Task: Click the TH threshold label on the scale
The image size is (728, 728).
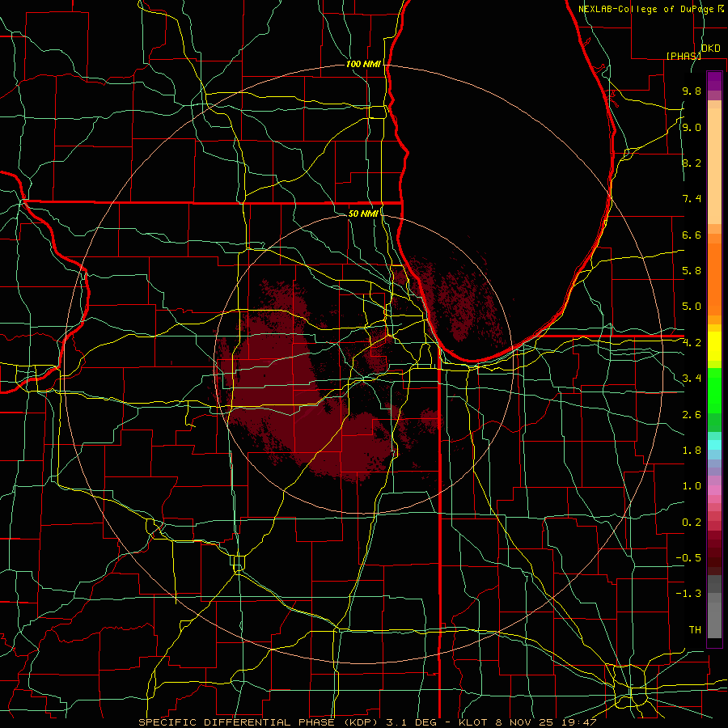Action: point(695,630)
